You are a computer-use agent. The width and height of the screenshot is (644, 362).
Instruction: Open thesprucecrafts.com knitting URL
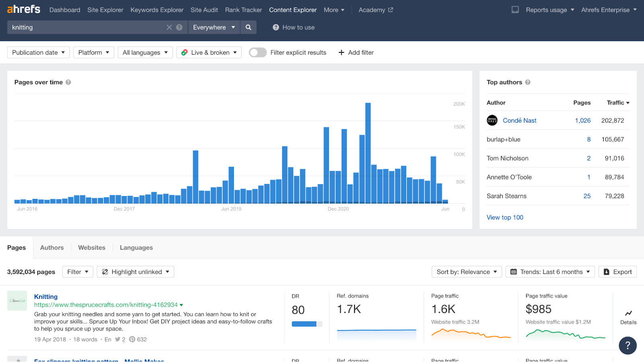click(x=106, y=305)
